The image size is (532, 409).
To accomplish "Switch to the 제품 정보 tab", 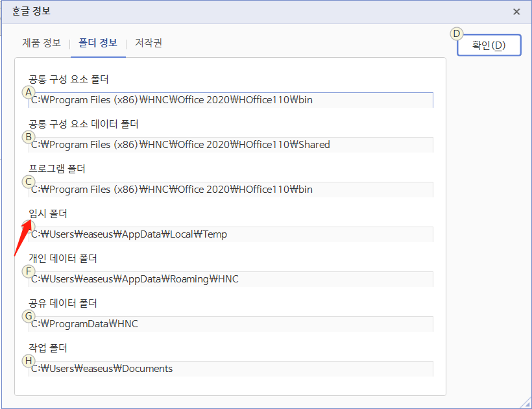I will [x=42, y=43].
